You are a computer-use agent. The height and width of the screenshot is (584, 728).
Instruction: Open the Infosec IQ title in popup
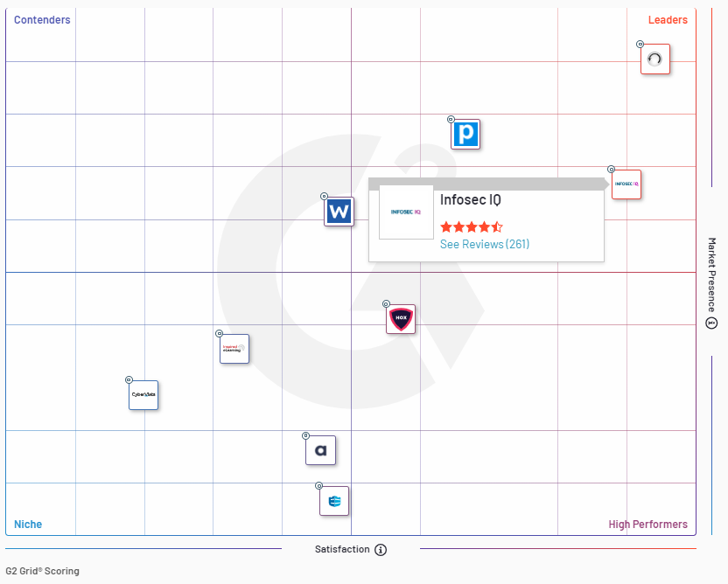(x=470, y=200)
